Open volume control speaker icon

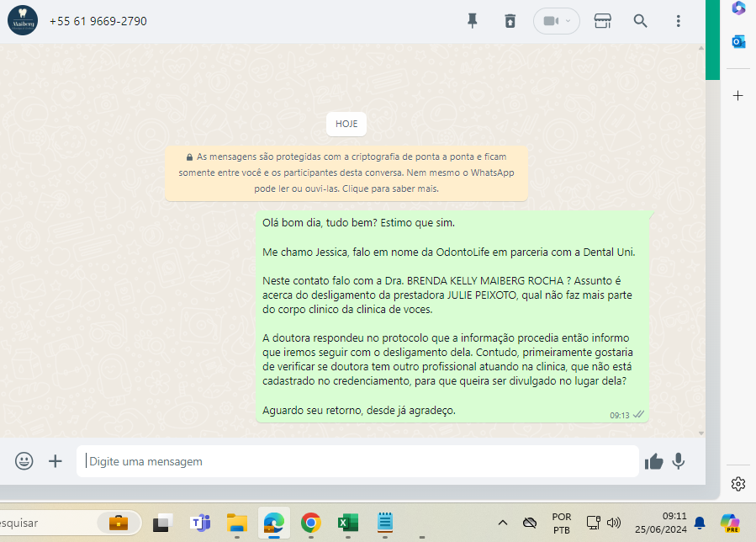coord(614,523)
